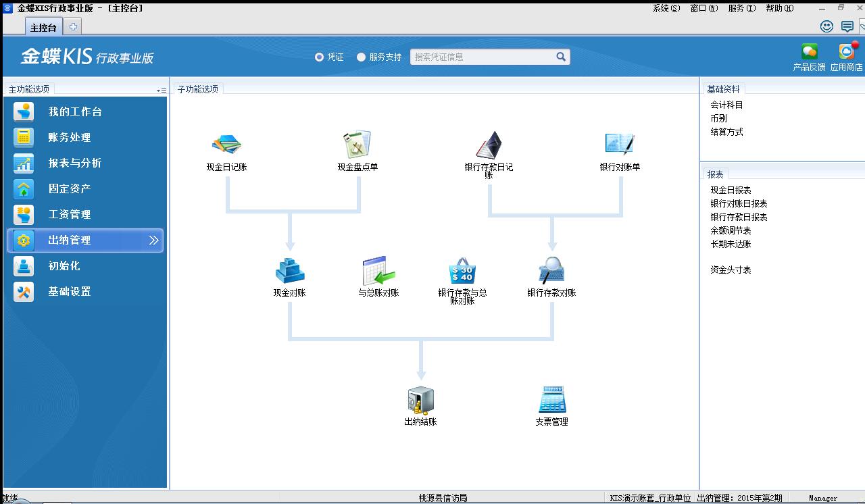Expand the 出纳管理 double-chevron arrow
Screen dimensions: 865x504
tap(153, 241)
